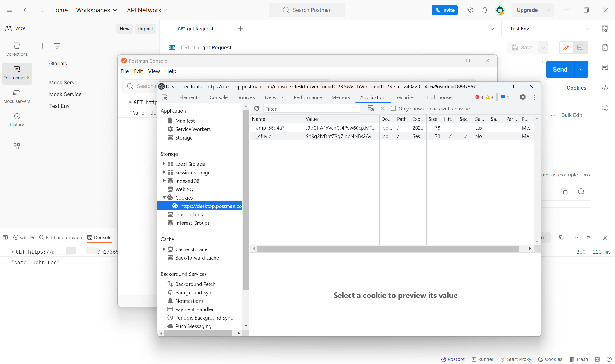
Task: Open DevTools settings gear
Action: click(523, 97)
